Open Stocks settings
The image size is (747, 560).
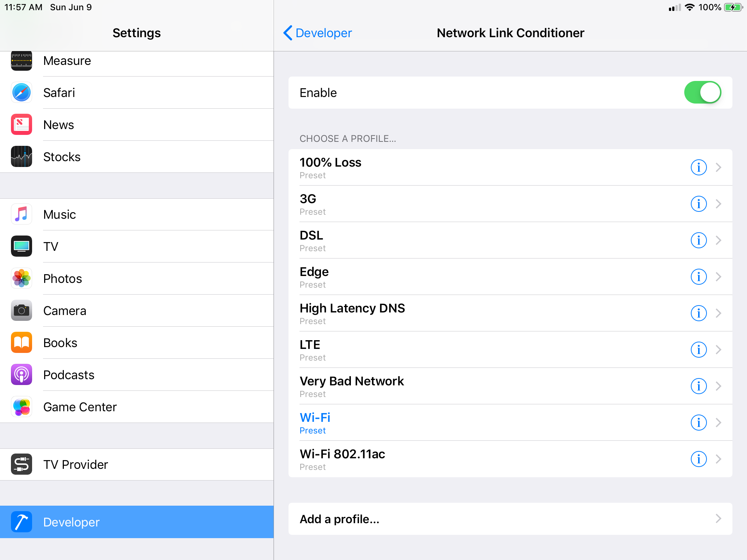tap(137, 157)
